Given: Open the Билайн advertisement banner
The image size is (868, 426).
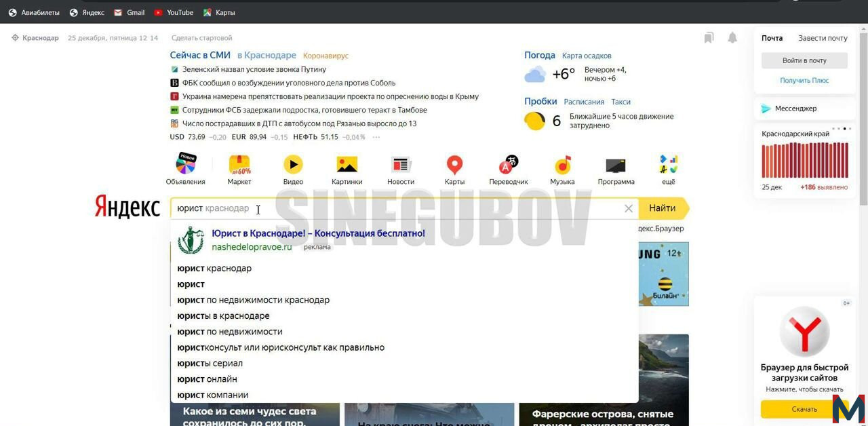Looking at the screenshot, I should [663, 274].
